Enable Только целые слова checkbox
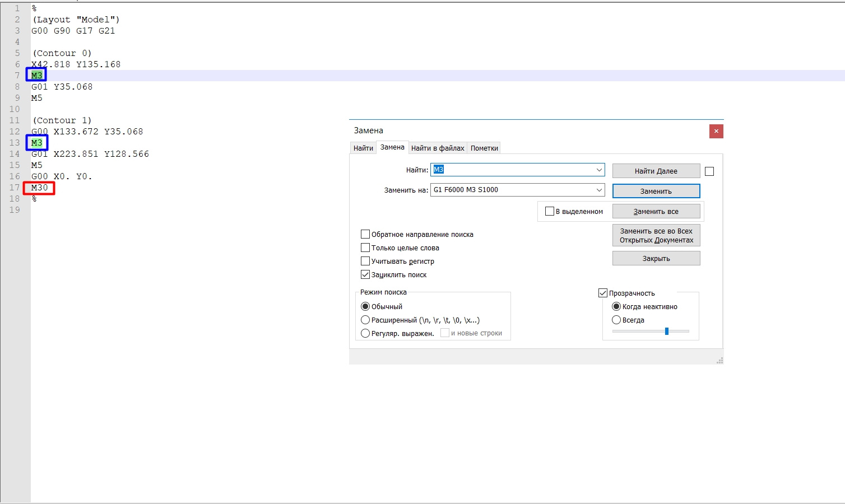Screen dimensions: 845x504 [x=365, y=248]
